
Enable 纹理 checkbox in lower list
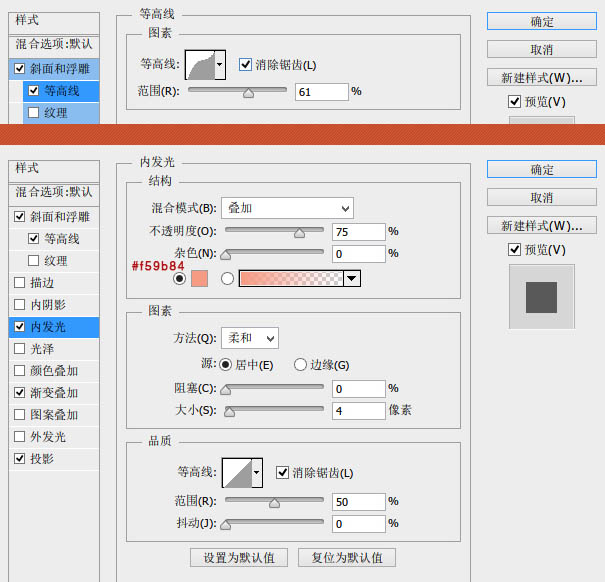(x=34, y=261)
